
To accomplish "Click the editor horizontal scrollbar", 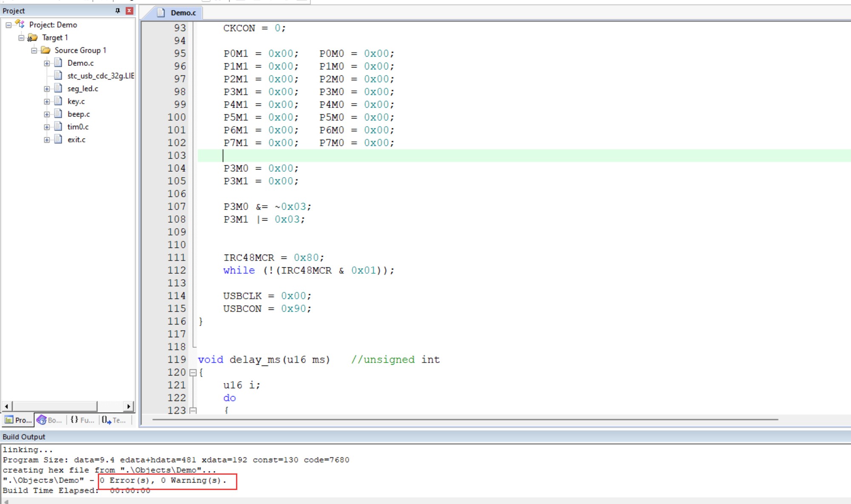I will tap(465, 420).
